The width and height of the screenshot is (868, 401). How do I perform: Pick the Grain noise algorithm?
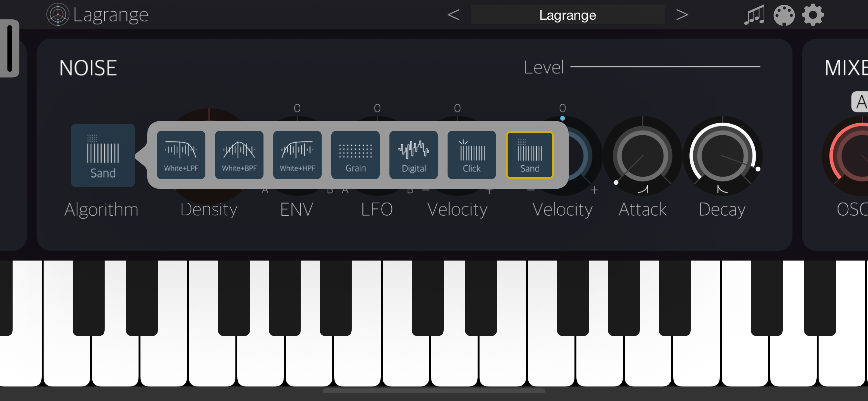356,155
